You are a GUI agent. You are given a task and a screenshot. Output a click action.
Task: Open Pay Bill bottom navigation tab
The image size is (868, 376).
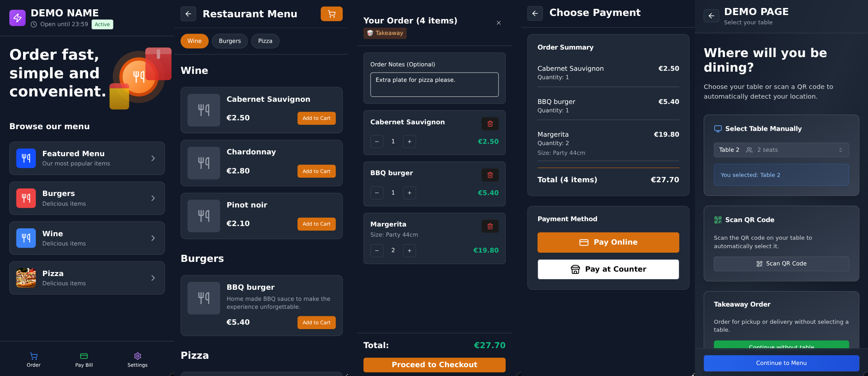(84, 360)
